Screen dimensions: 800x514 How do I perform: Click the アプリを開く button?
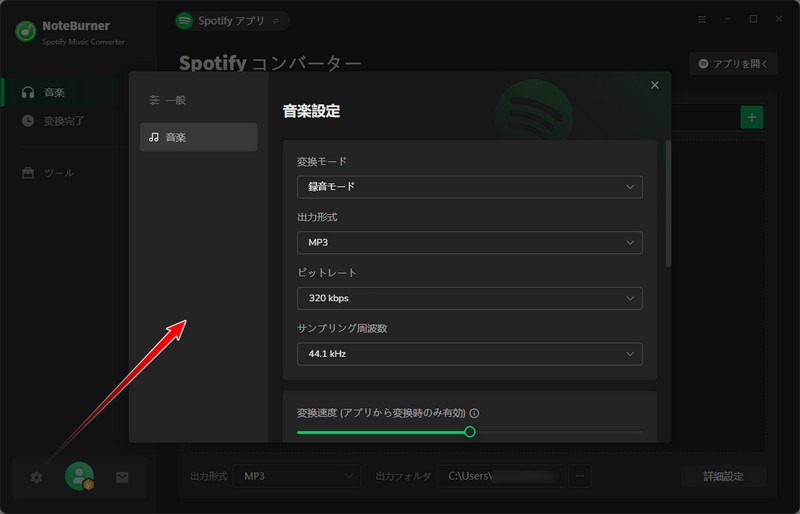tap(733, 64)
